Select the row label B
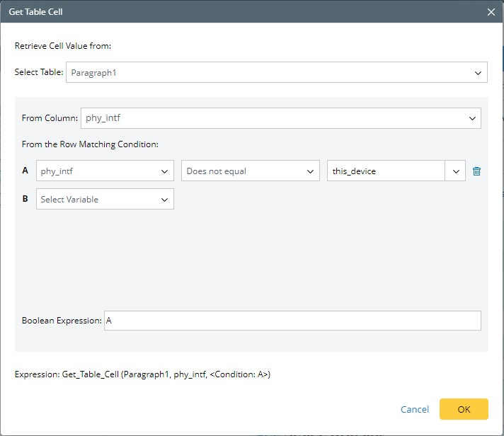 (x=25, y=200)
